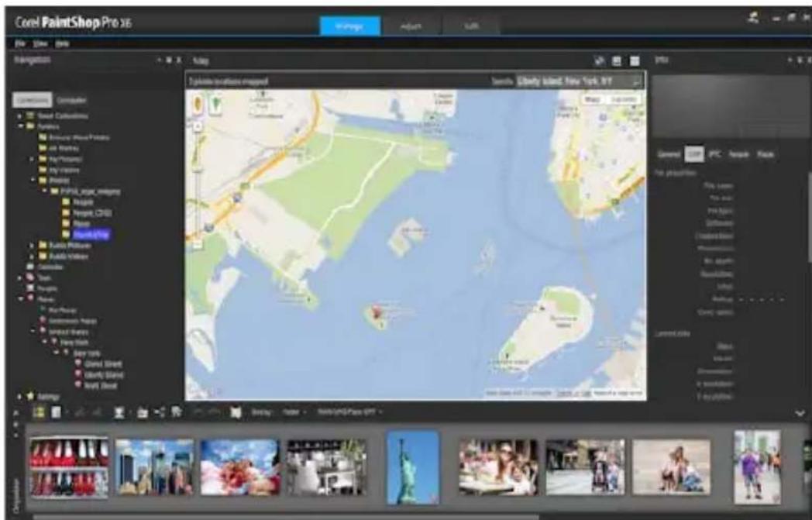Click the green marker icon on map toolbar

215,104
